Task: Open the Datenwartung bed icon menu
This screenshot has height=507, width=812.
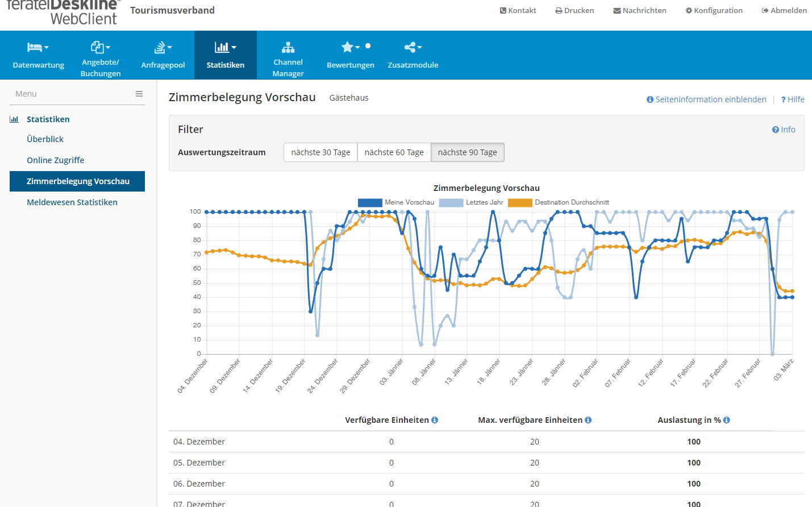Action: (38, 47)
